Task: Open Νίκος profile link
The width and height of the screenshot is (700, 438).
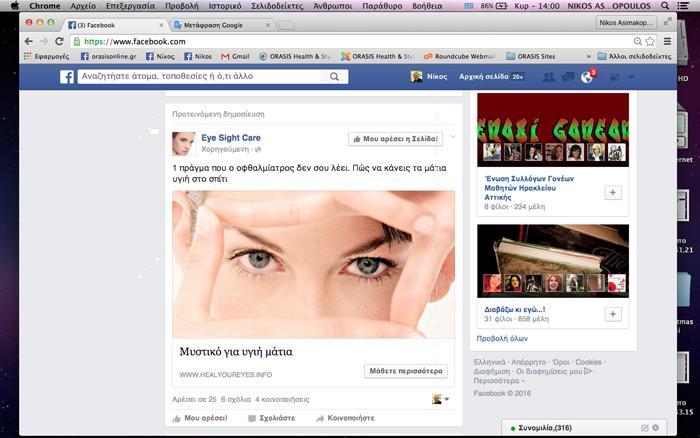Action: click(429, 76)
